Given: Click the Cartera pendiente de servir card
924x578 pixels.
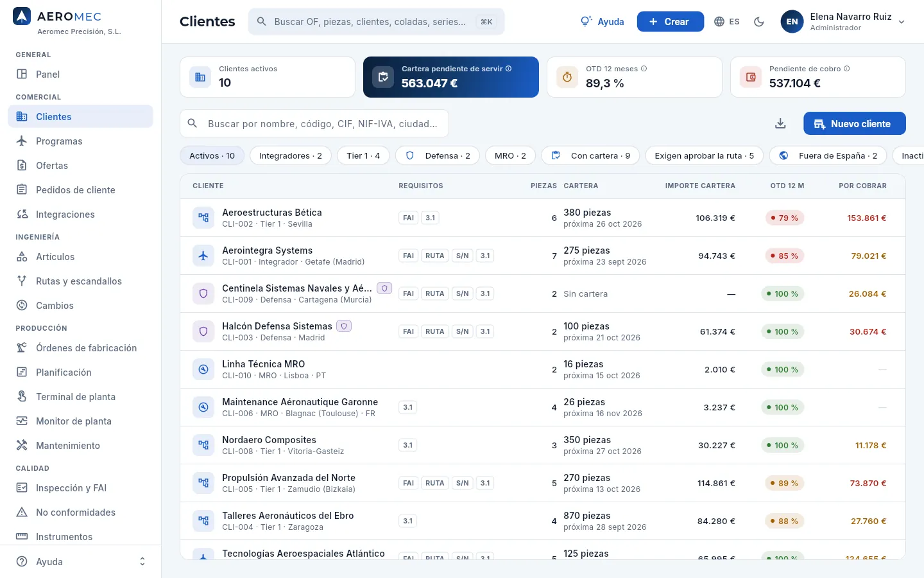Looking at the screenshot, I should point(451,77).
